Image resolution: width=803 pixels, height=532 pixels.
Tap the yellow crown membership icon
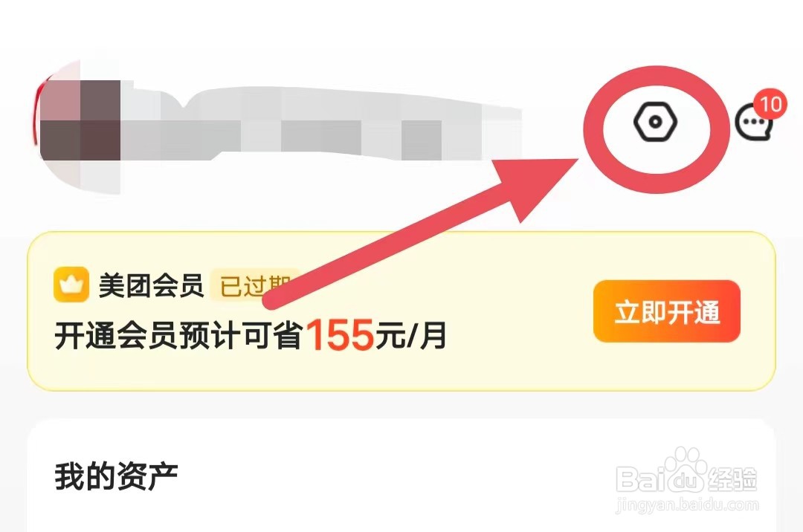pos(71,285)
